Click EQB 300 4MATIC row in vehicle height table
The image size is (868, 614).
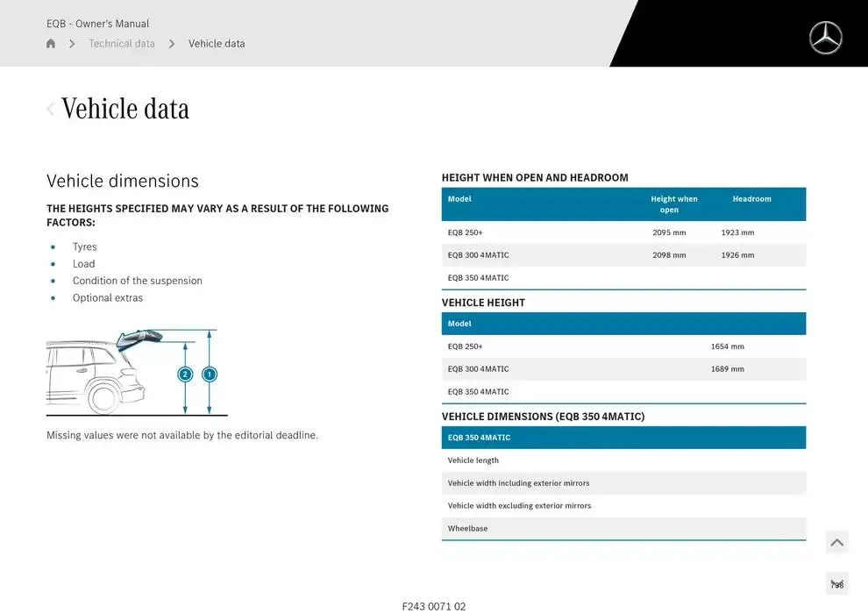coord(623,369)
